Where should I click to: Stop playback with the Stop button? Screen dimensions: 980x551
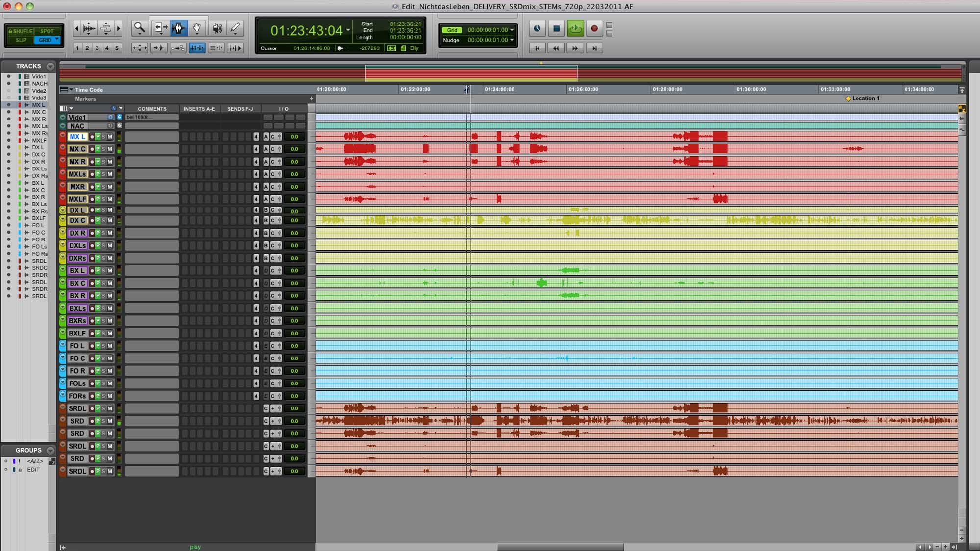[x=556, y=28]
